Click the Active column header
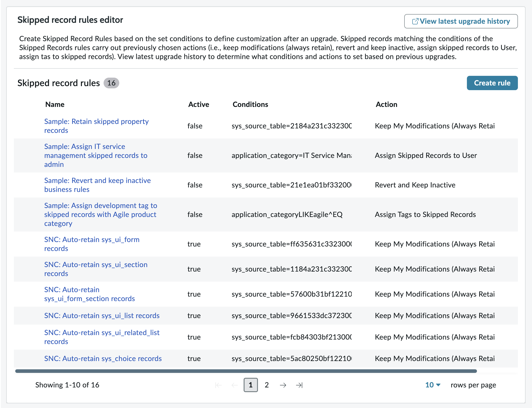Viewport: 532px width, 408px height. click(198, 104)
